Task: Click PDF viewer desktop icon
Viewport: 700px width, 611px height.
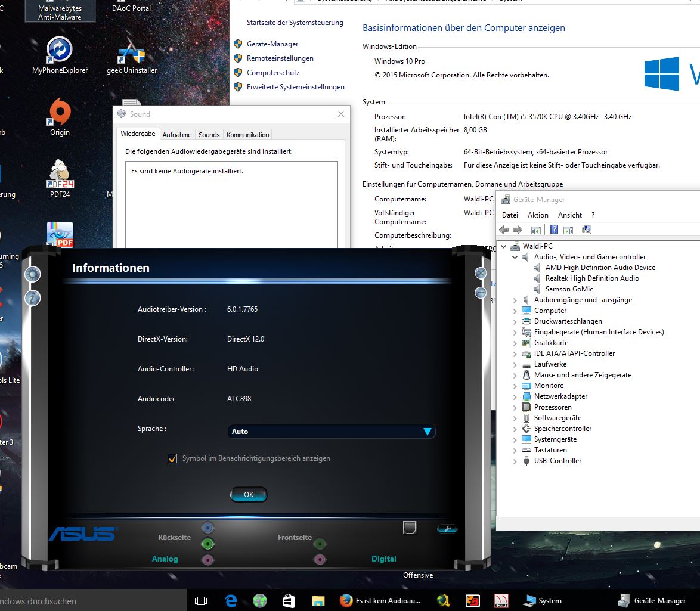Action: (60, 234)
